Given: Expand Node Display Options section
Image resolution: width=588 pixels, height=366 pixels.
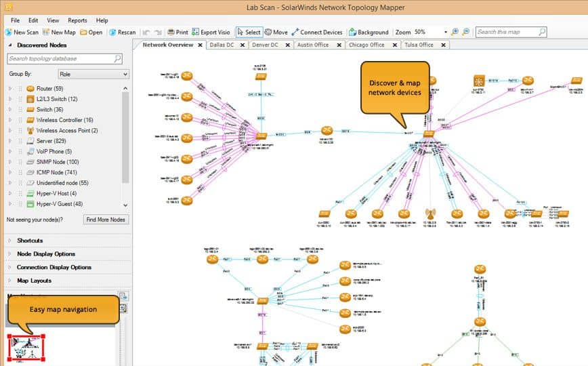Looking at the screenshot, I should [9, 254].
